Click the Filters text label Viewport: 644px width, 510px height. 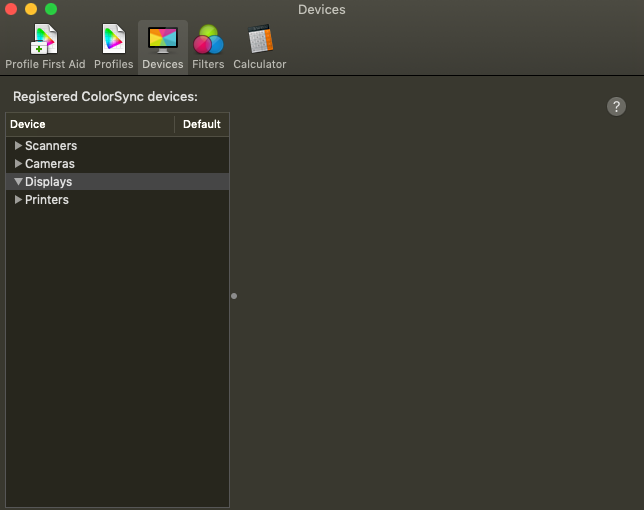[208, 64]
